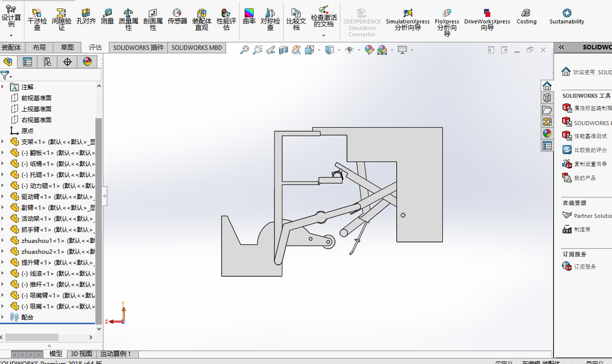Select the 孔对齐 hole alignment tool
Image resolution: width=612 pixels, height=364 pixels.
(86, 16)
